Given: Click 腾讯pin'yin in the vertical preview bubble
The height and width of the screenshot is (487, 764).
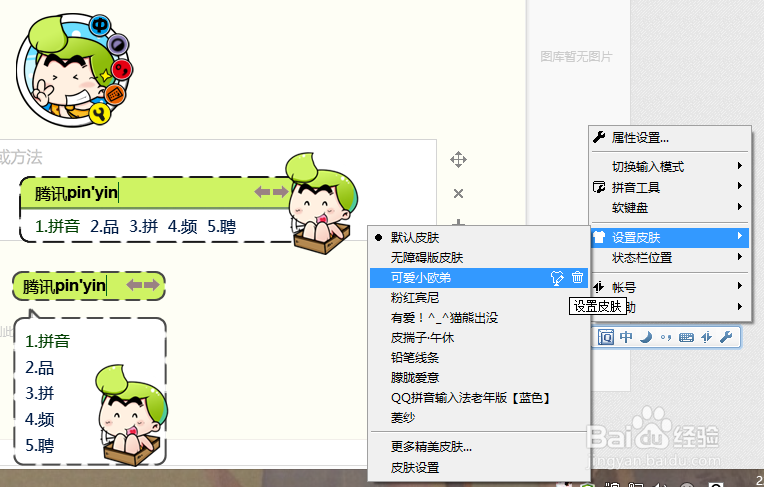Looking at the screenshot, I should coord(64,286).
